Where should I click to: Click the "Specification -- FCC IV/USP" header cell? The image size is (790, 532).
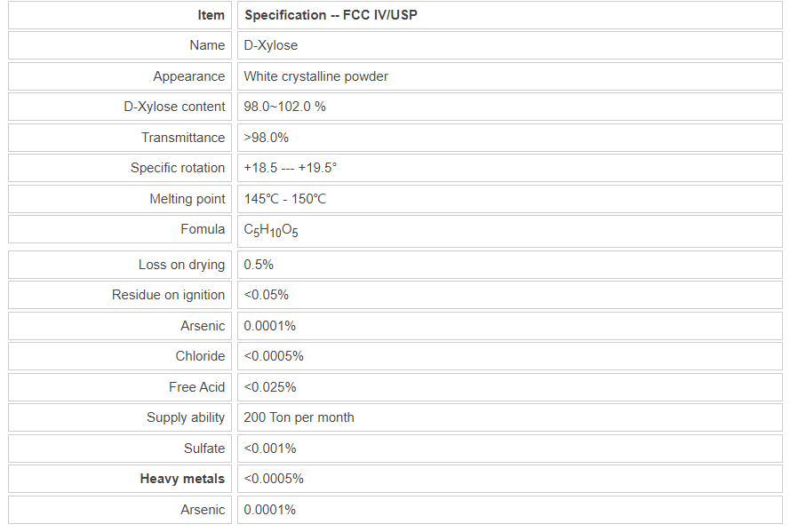(331, 15)
